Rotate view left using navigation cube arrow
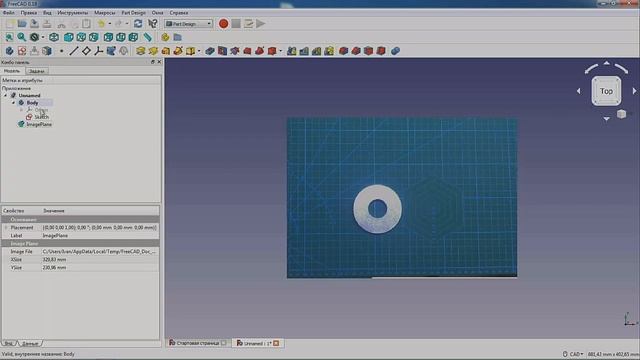 (x=578, y=91)
